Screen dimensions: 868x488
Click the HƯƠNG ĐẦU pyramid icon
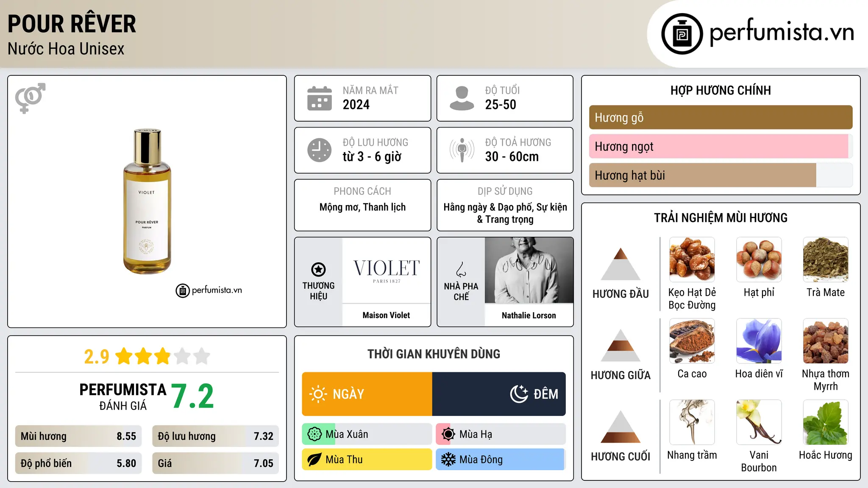(x=620, y=264)
